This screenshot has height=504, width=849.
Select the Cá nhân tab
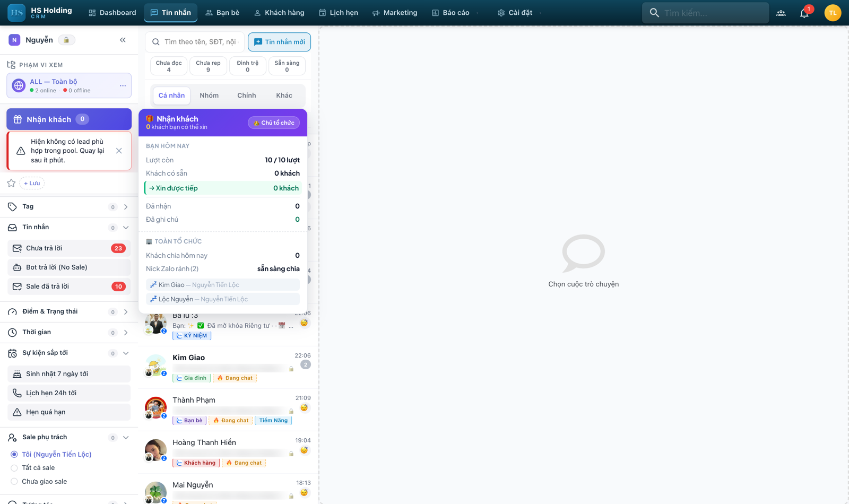click(x=171, y=95)
